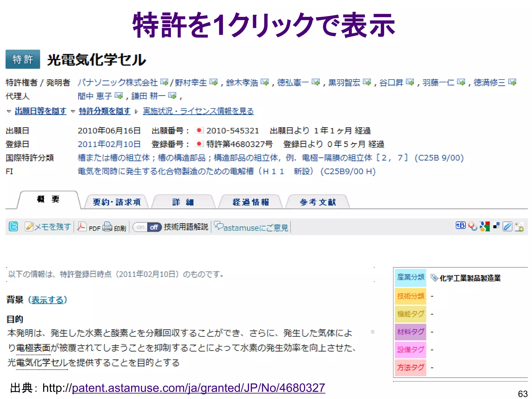Image resolution: width=532 pixels, height=399 pixels.
Task: Click the Twitter share icon
Action: tap(13, 227)
